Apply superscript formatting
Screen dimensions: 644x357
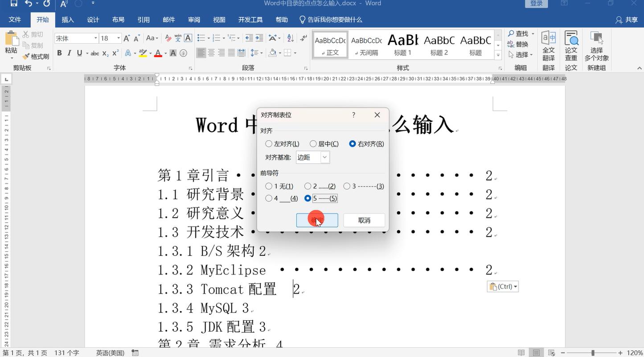[x=115, y=53]
